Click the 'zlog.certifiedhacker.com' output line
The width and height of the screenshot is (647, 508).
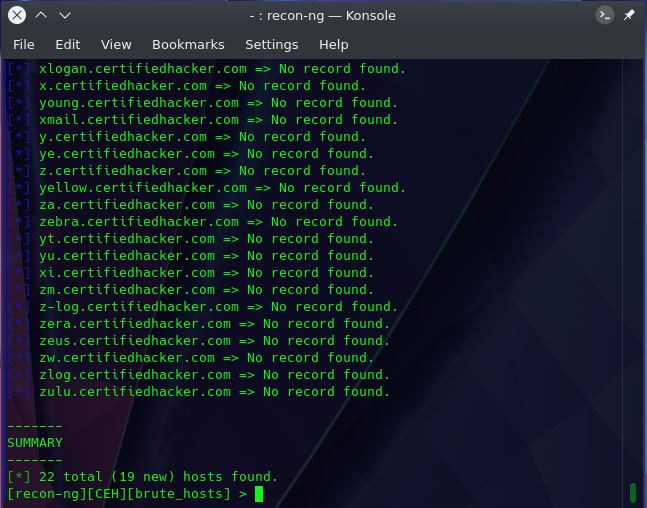(x=198, y=375)
